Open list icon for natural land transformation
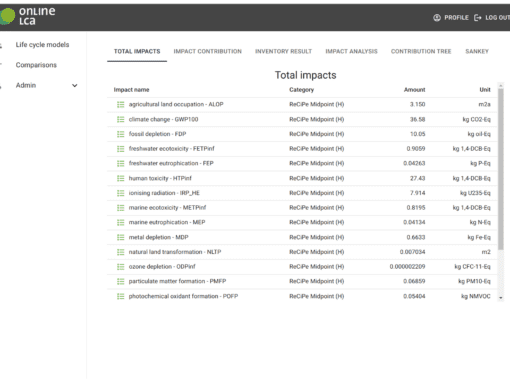The width and height of the screenshot is (510, 382). coord(120,252)
